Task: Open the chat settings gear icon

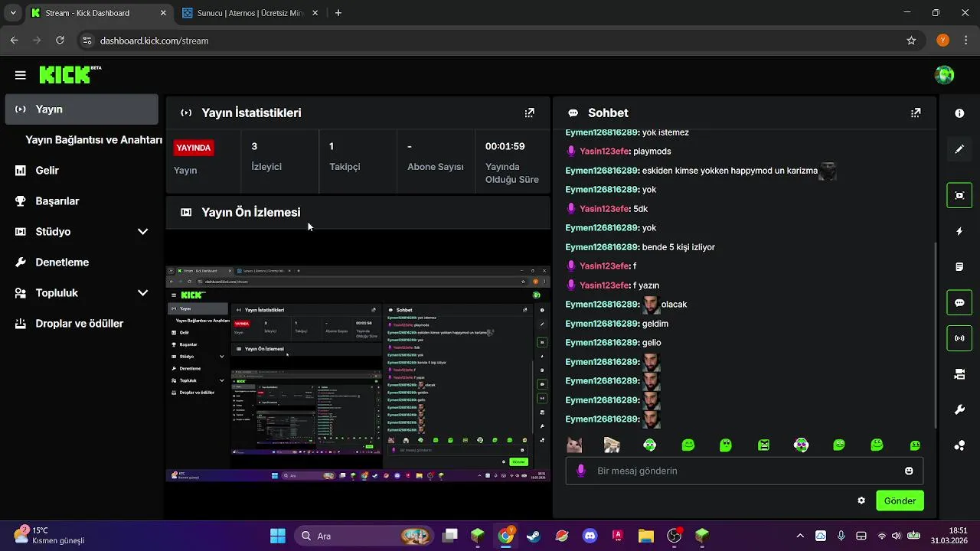Action: pos(861,500)
